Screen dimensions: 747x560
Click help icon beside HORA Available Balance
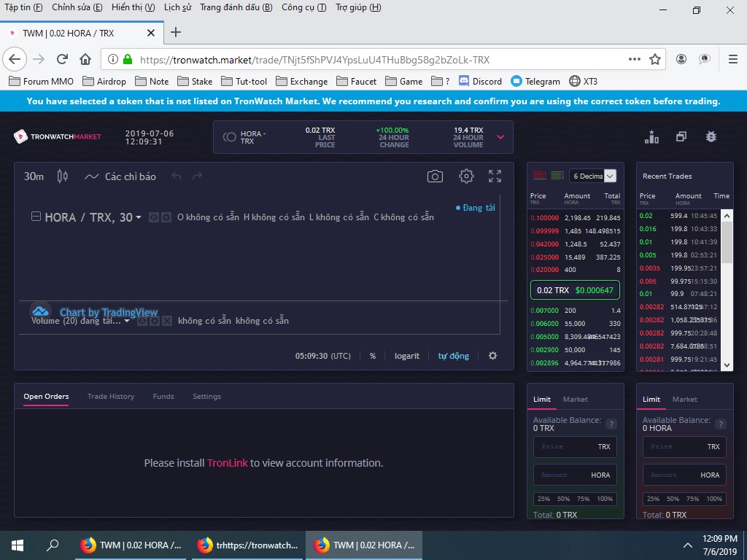(721, 424)
